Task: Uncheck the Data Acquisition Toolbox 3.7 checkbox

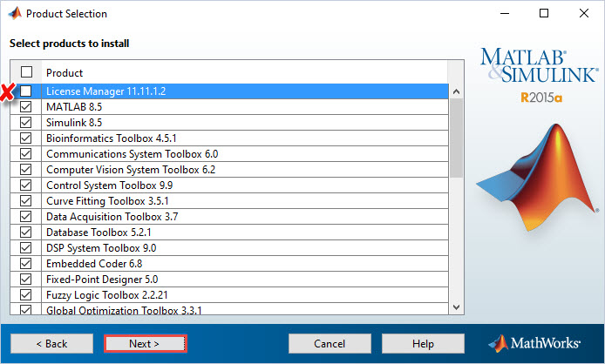Action: [26, 217]
